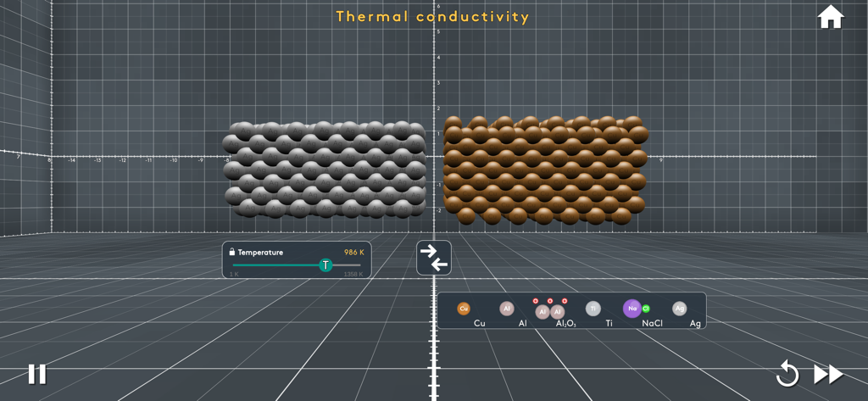
Task: Click the 986 K temperature value
Action: tap(354, 252)
